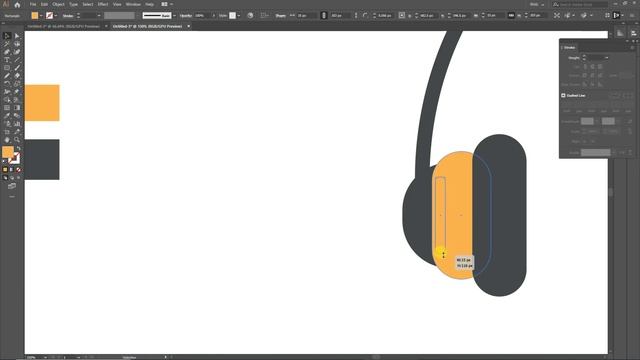Select the Line Segment tool
Screen dimensions: 640x360
point(17,60)
